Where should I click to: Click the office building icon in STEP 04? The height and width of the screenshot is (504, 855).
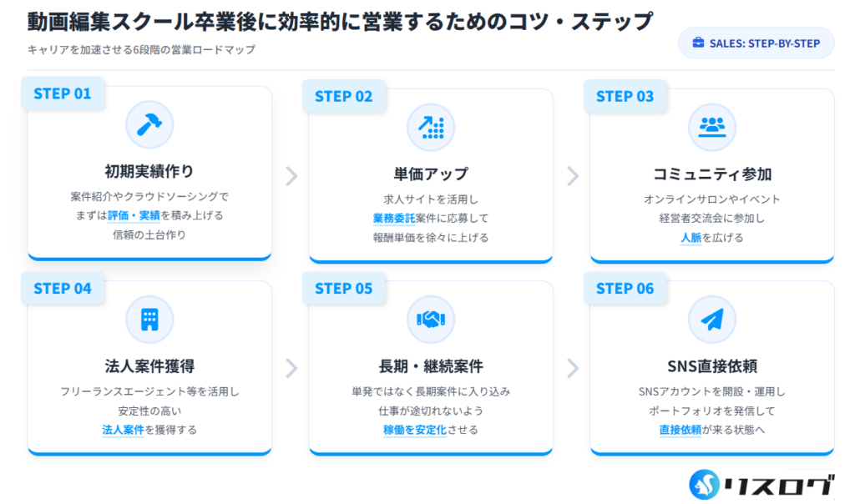pyautogui.click(x=149, y=319)
